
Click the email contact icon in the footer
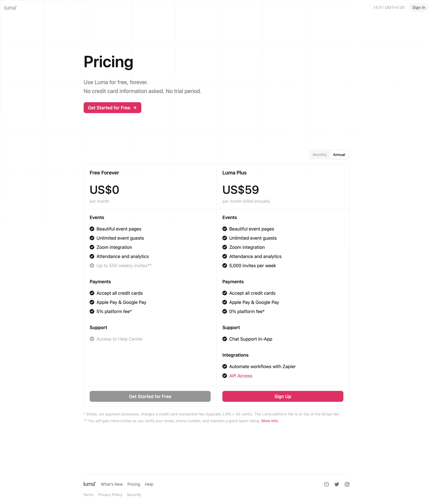326,484
